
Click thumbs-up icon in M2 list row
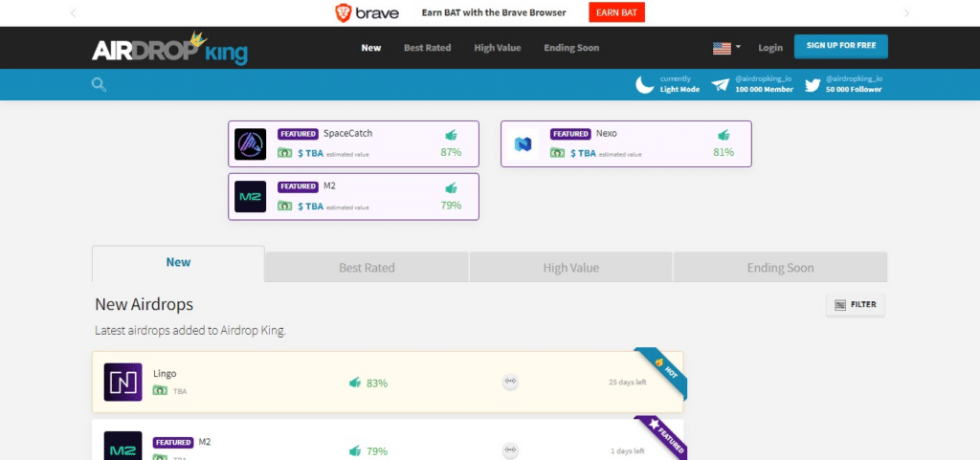[355, 450]
